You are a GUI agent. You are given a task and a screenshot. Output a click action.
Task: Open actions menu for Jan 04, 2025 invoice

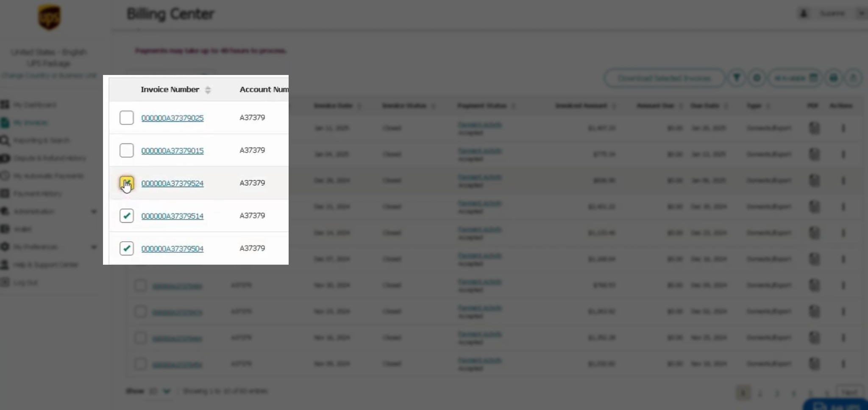click(x=843, y=154)
